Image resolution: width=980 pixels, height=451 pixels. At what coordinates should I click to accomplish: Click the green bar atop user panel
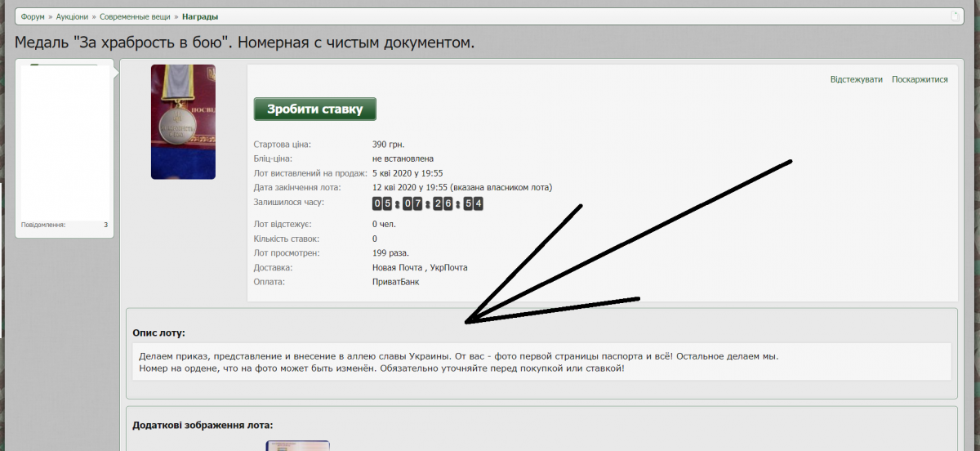pyautogui.click(x=64, y=65)
